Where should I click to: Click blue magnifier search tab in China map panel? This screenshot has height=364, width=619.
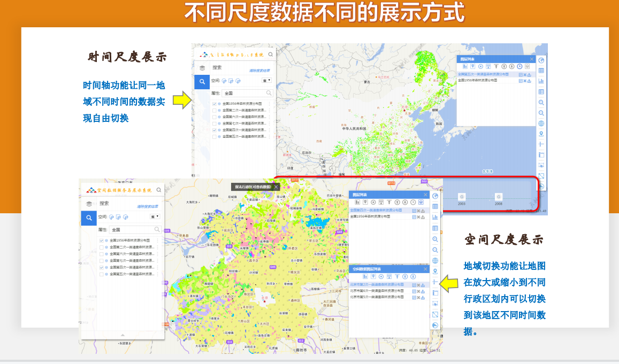click(x=202, y=82)
